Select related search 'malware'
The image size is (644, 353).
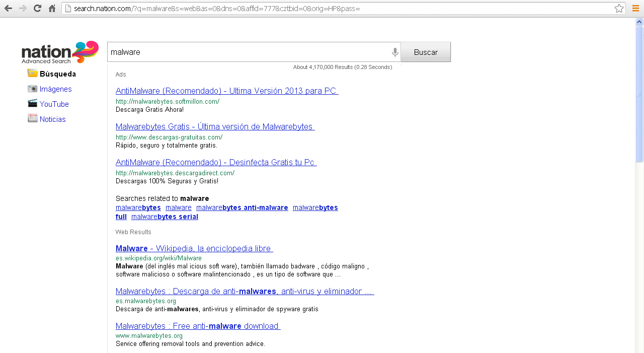click(179, 207)
